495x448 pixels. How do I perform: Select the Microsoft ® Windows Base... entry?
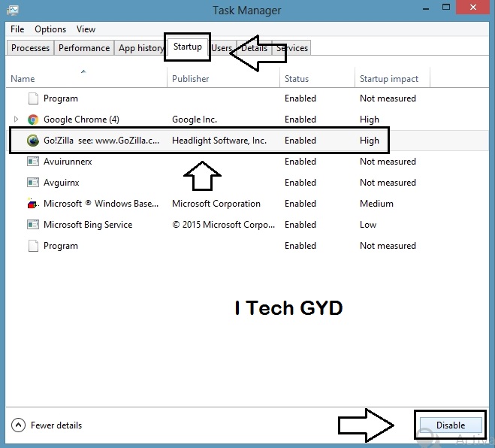[x=101, y=204]
